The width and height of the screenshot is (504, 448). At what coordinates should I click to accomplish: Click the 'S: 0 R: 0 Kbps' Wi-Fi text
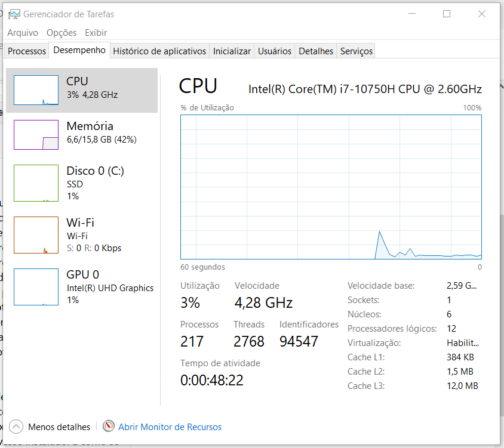point(94,248)
